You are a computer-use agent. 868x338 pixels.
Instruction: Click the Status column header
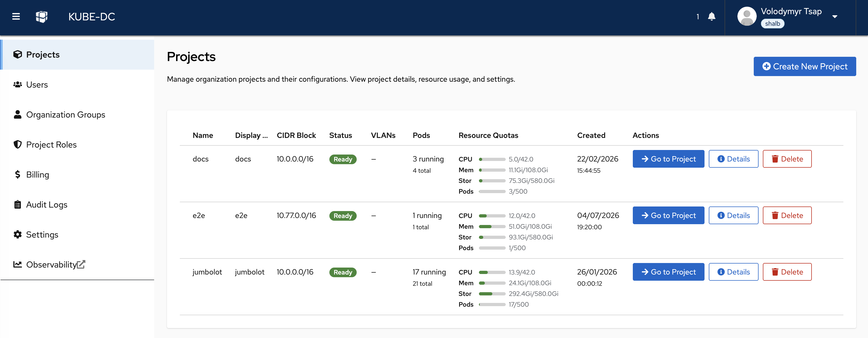click(340, 135)
